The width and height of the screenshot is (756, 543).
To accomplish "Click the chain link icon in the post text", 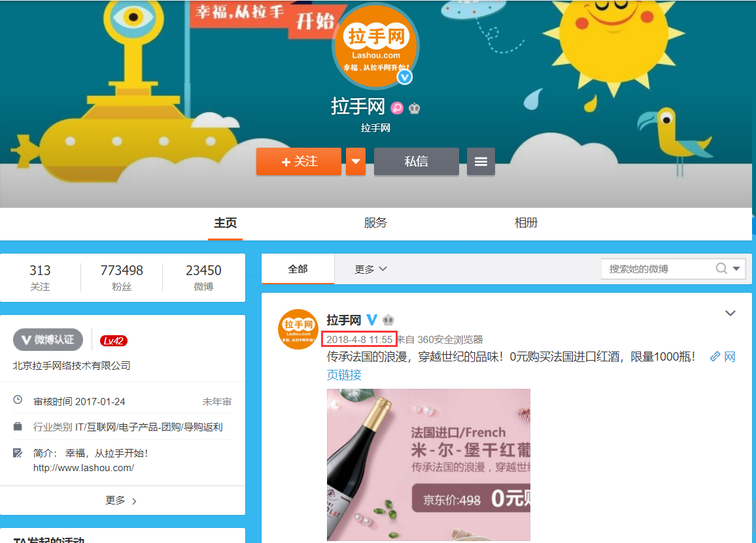I will (x=715, y=357).
